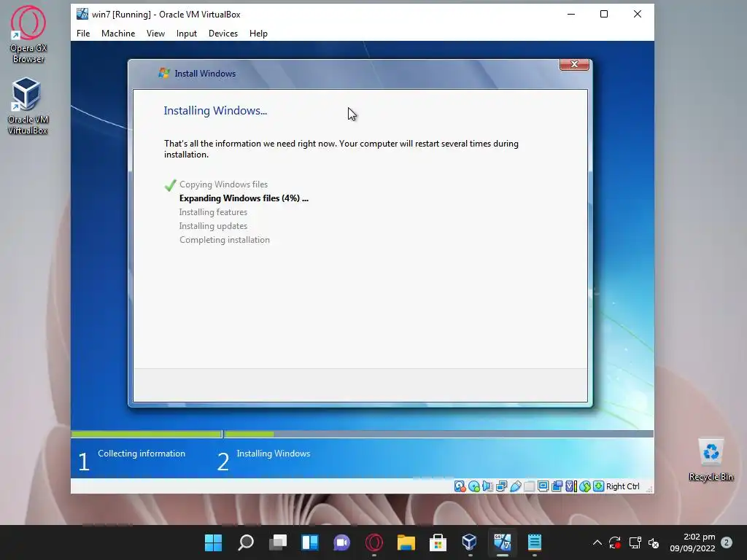Click the shared folders status icon
The image size is (747, 560).
tap(530, 486)
